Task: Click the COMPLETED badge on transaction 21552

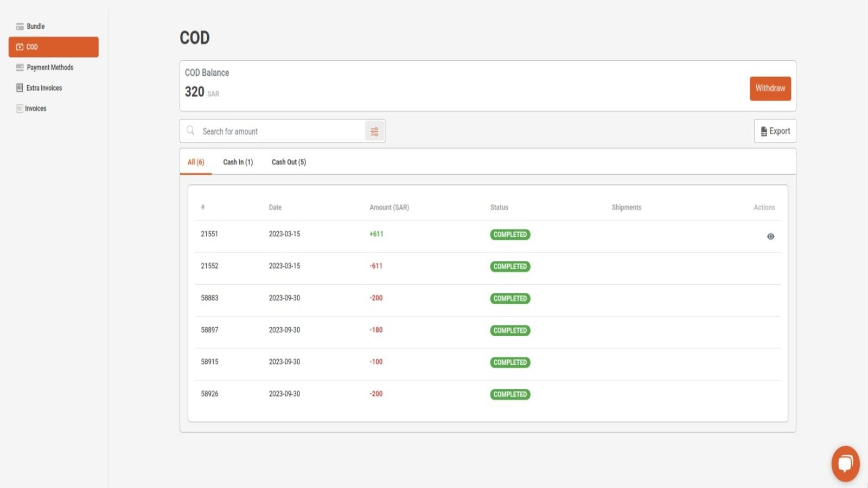Action: [509, 266]
